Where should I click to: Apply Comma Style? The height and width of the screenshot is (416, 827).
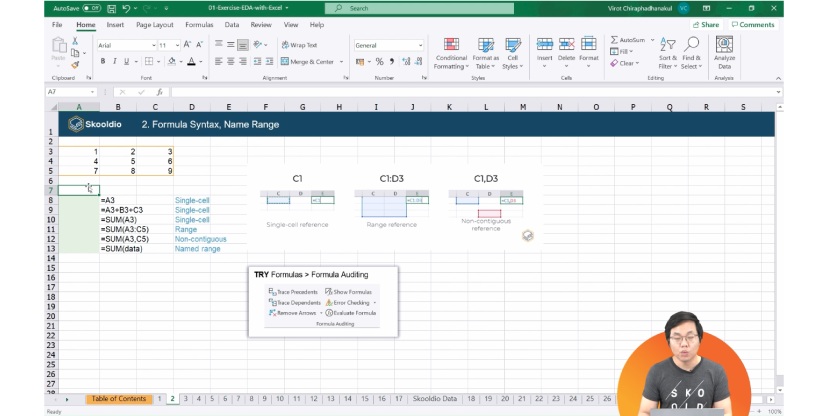point(391,62)
